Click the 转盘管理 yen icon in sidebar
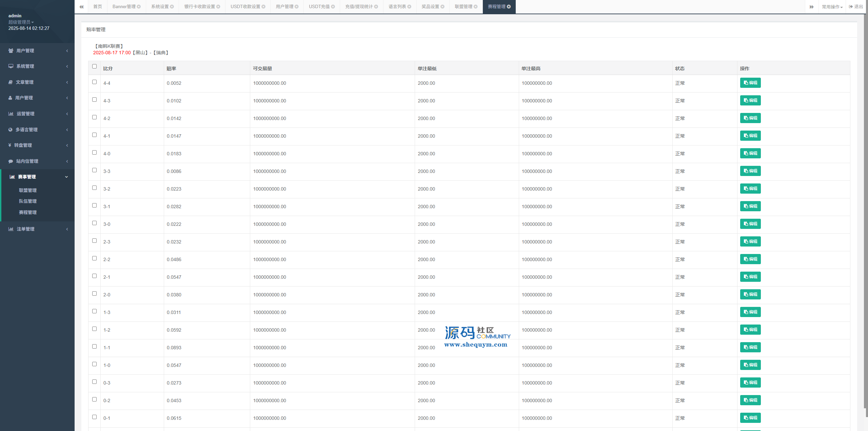 pyautogui.click(x=10, y=145)
